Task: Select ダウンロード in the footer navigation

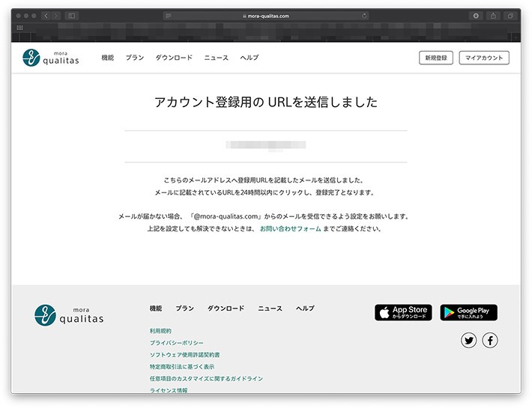Action: (226, 308)
